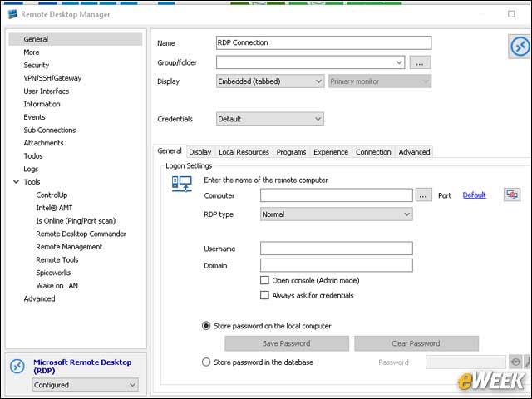The height and width of the screenshot is (399, 532).
Task: Click the browse button next to Group/folder
Action: [420, 62]
